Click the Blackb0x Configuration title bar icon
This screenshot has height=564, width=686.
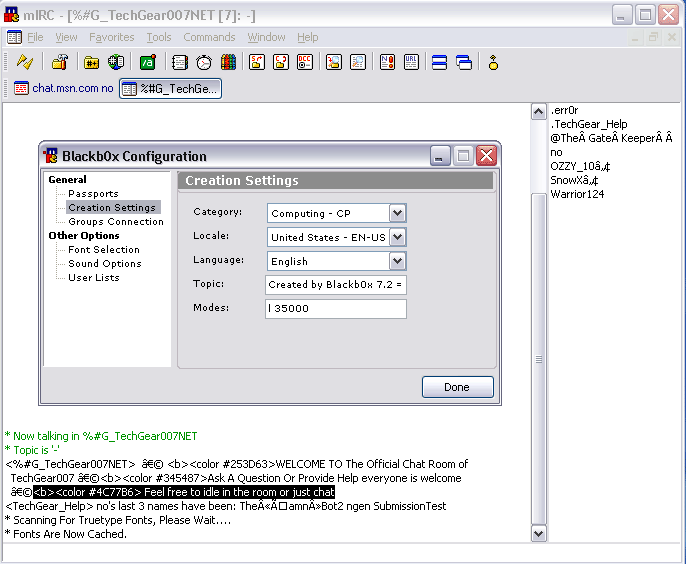click(x=51, y=155)
